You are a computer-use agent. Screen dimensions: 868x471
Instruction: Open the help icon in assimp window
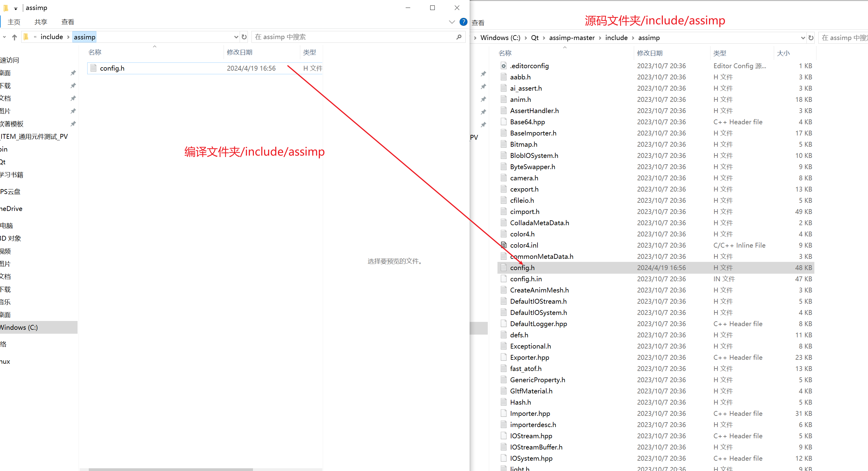click(463, 22)
